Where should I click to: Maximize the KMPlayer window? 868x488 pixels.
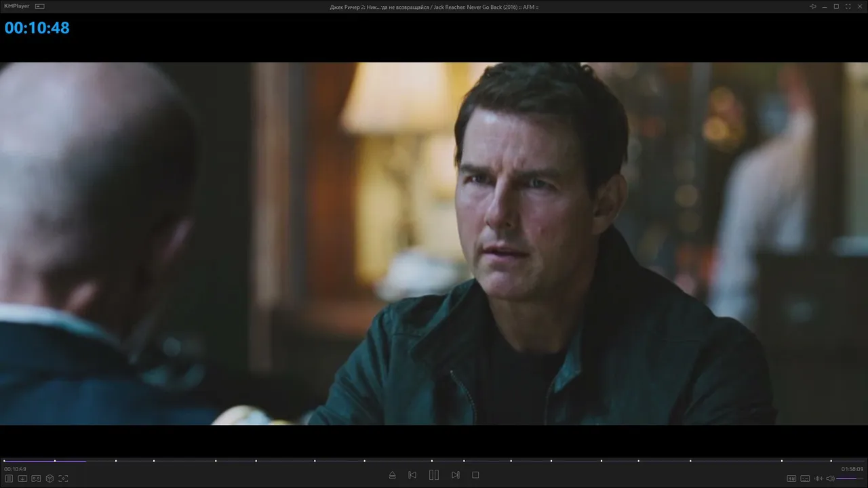pos(836,6)
